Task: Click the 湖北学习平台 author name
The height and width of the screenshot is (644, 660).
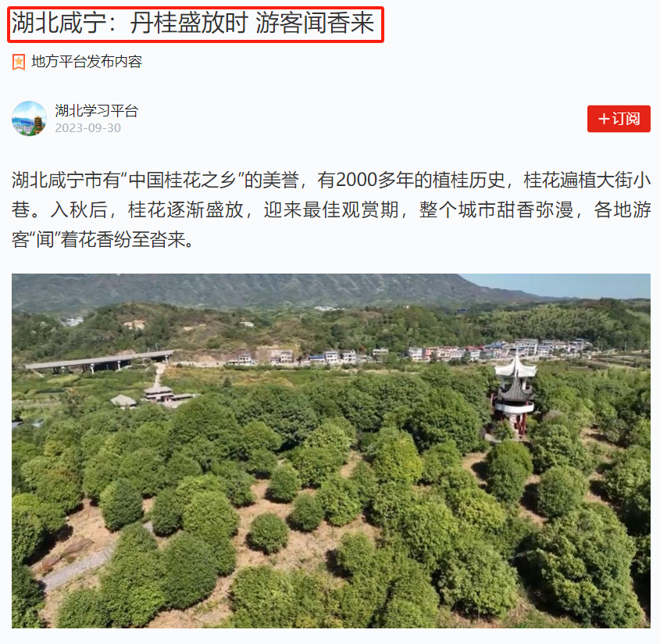Action: (96, 111)
